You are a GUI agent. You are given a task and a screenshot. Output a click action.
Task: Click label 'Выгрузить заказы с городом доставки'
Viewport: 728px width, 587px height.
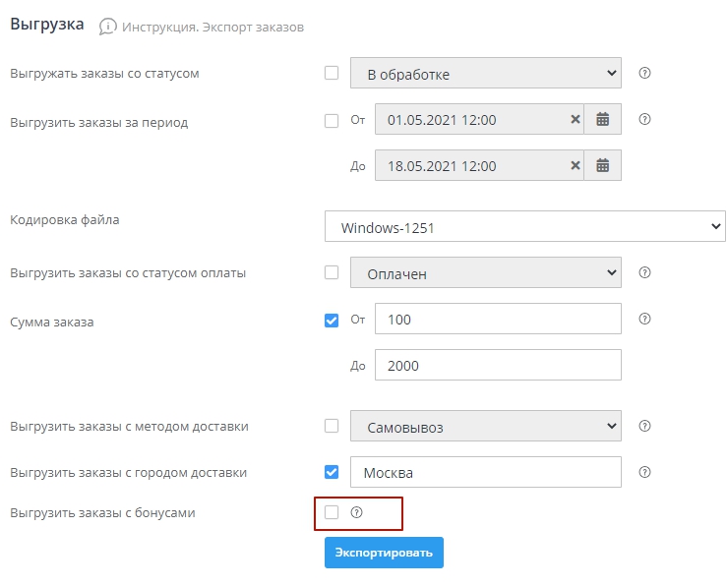[x=128, y=473]
